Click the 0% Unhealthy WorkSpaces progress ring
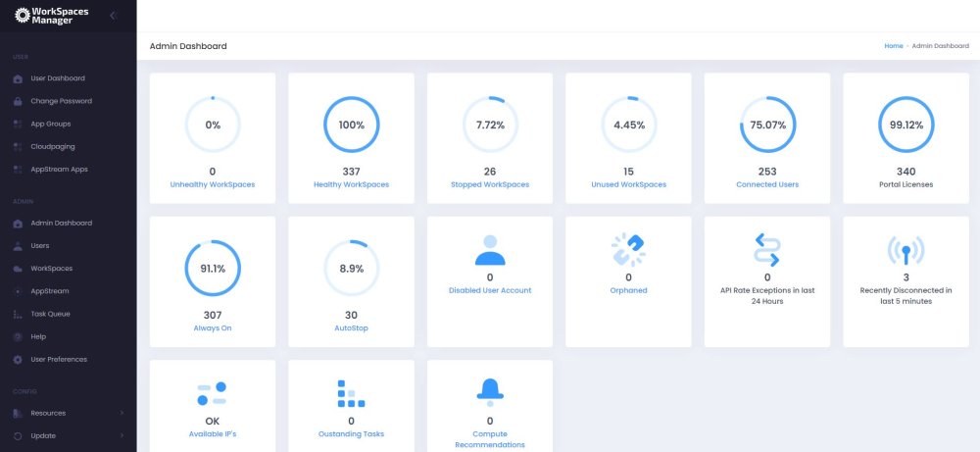Image resolution: width=980 pixels, height=452 pixels. (x=213, y=125)
